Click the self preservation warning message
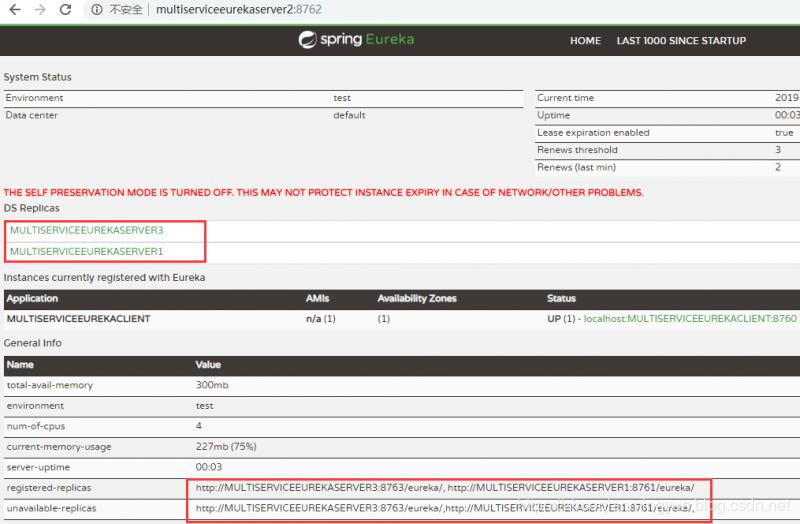This screenshot has width=800, height=524. pyautogui.click(x=323, y=192)
